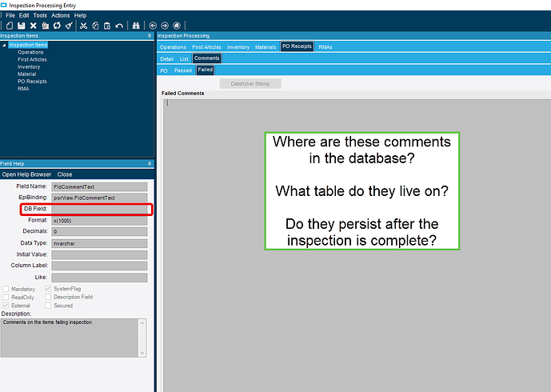The image size is (551, 392).
Task: Pin the Inspection Items panel
Action: [x=150, y=35]
